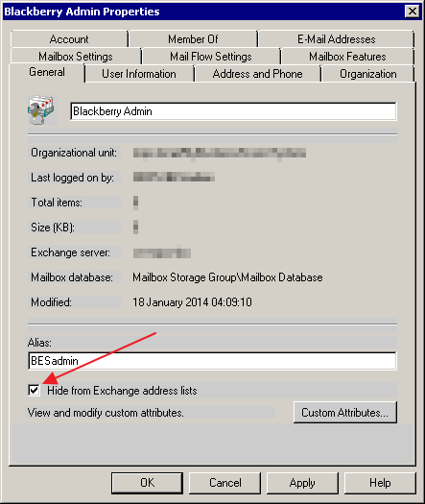425x504 pixels.
Task: Click the Custom Attributes button
Action: [x=345, y=413]
